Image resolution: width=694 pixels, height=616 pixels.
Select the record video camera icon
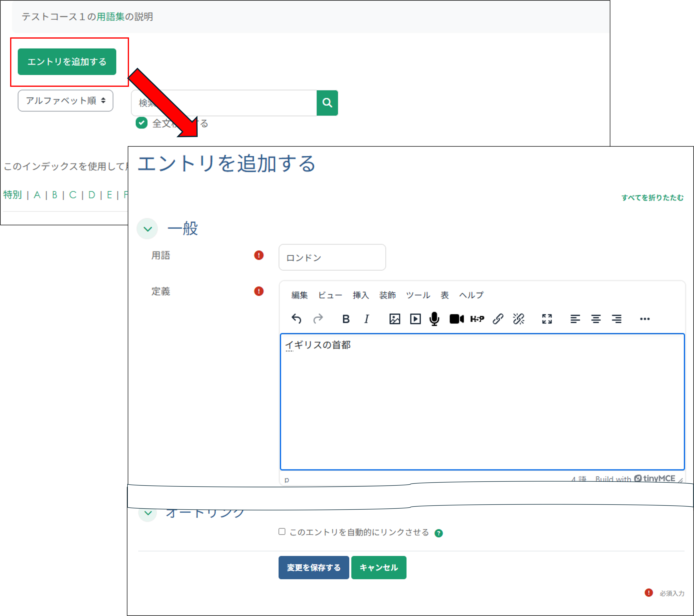(456, 319)
